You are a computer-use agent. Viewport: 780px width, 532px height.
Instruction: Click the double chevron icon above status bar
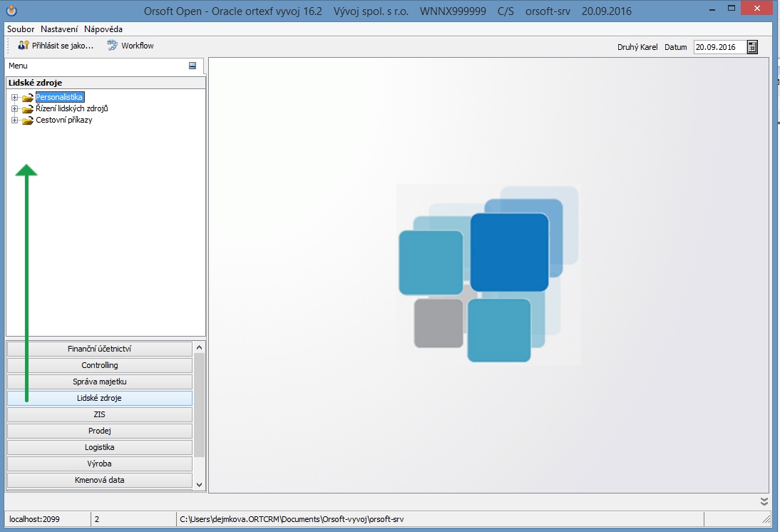[x=764, y=501]
